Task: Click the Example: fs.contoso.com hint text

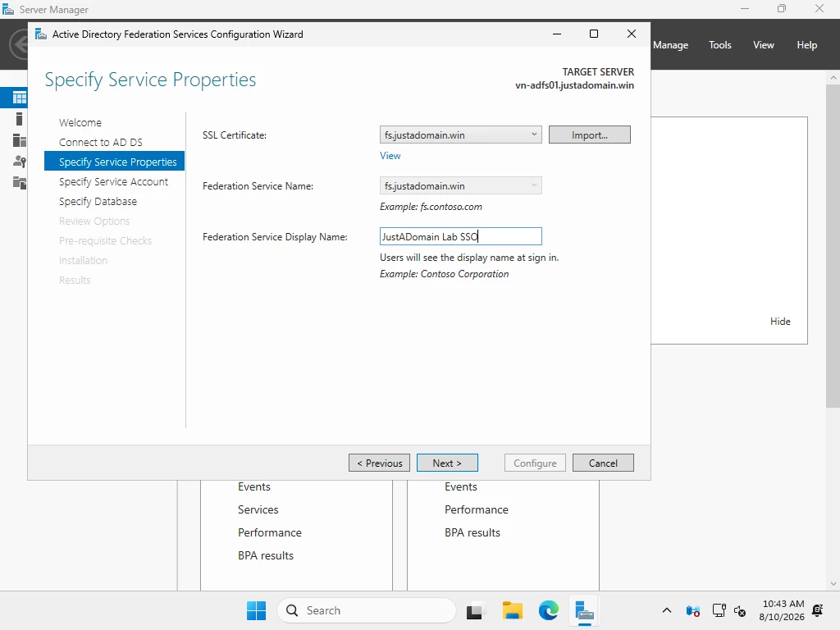Action: pyautogui.click(x=431, y=207)
